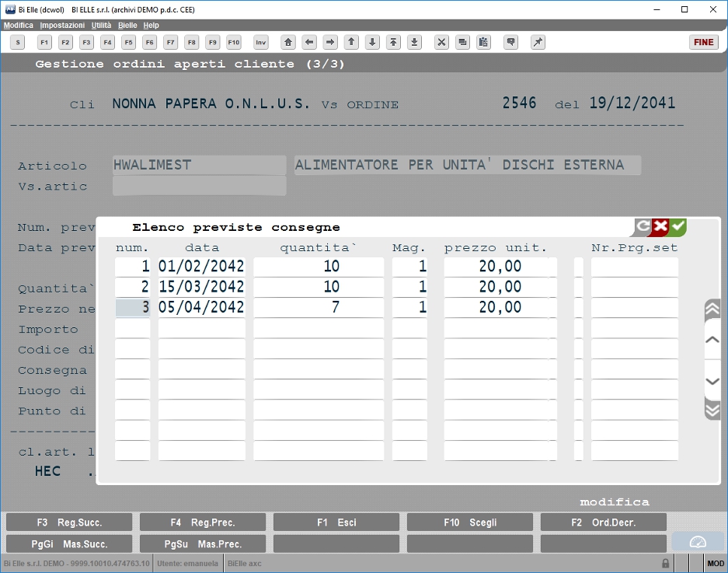Viewport: 728px width, 573px height.
Task: Click the F4 Reg.Prec. button
Action: (203, 522)
